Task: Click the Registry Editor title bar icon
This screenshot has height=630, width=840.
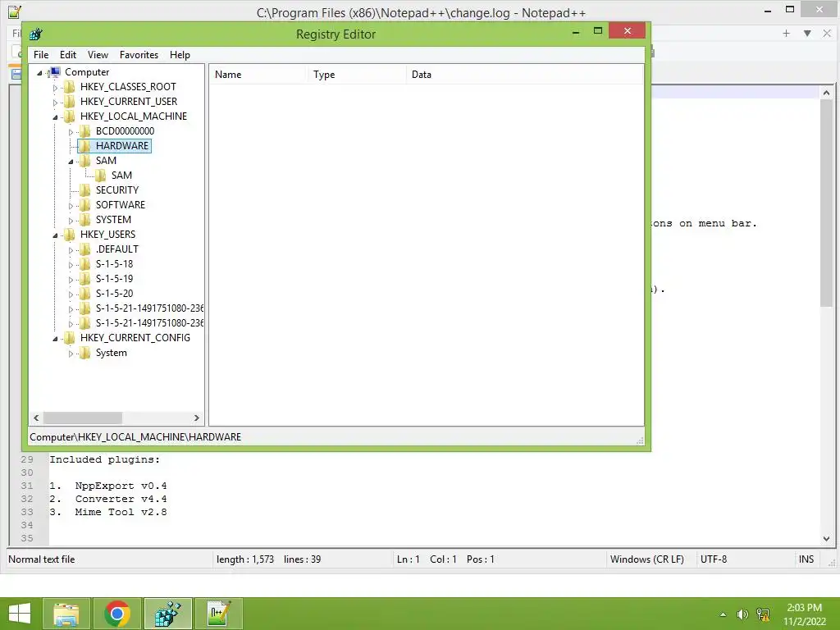Action: tap(36, 34)
